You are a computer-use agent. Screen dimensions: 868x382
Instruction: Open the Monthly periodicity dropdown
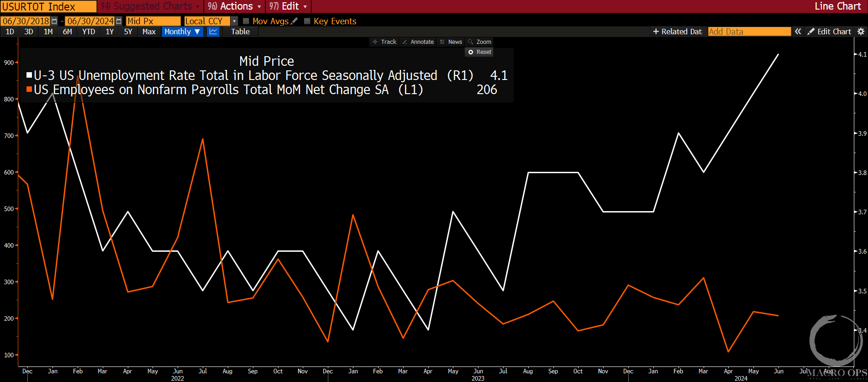point(182,32)
